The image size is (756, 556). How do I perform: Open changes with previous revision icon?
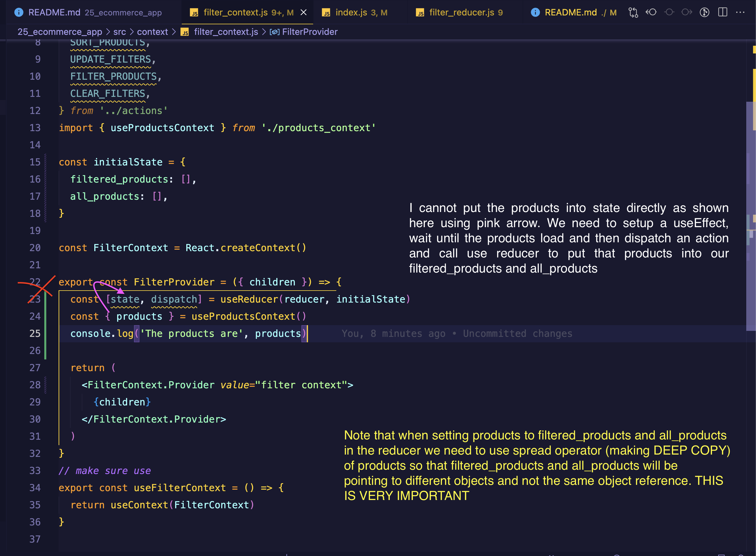651,13
